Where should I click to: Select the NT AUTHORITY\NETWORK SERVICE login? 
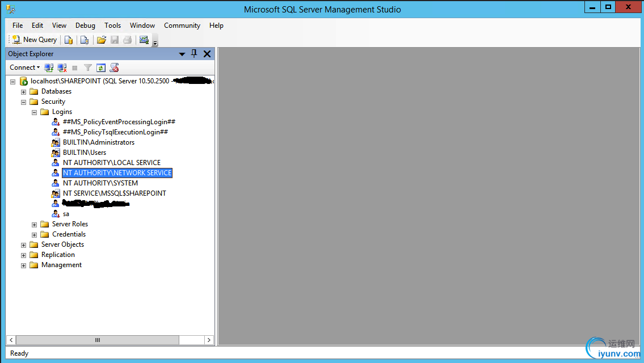[117, 173]
